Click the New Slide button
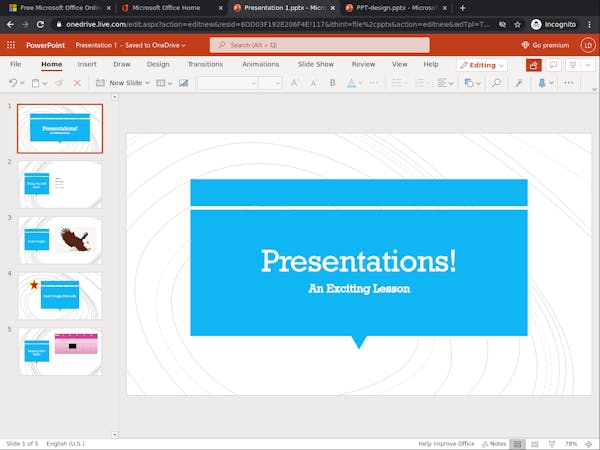The height and width of the screenshot is (450, 600). [119, 83]
